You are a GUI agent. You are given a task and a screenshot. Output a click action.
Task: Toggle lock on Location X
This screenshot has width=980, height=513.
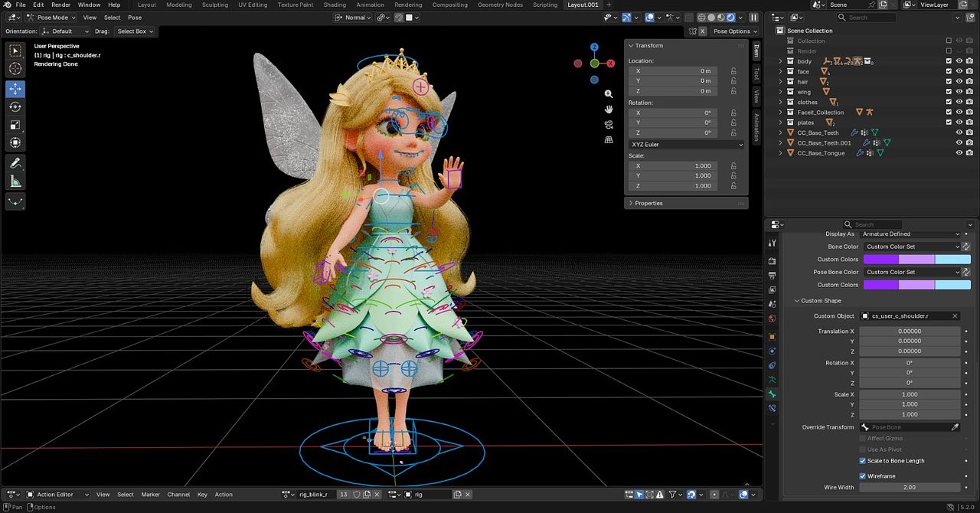733,70
